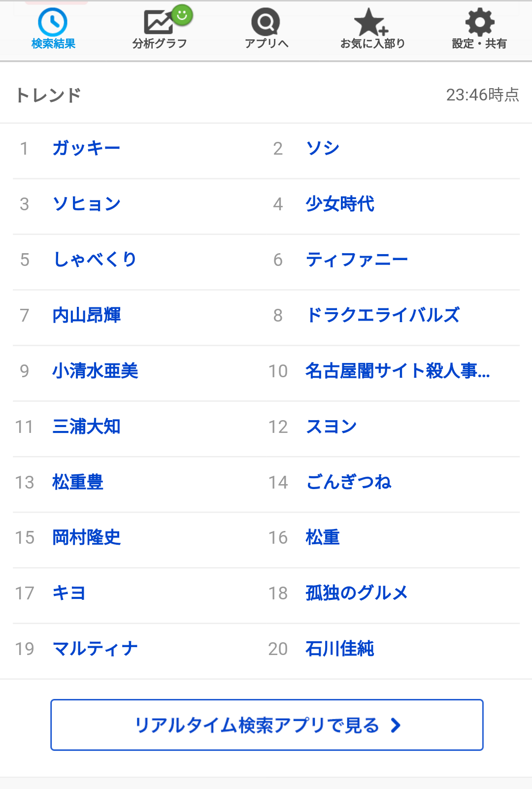Open the 少女時代 trend link
The height and width of the screenshot is (789, 532).
[x=340, y=204]
